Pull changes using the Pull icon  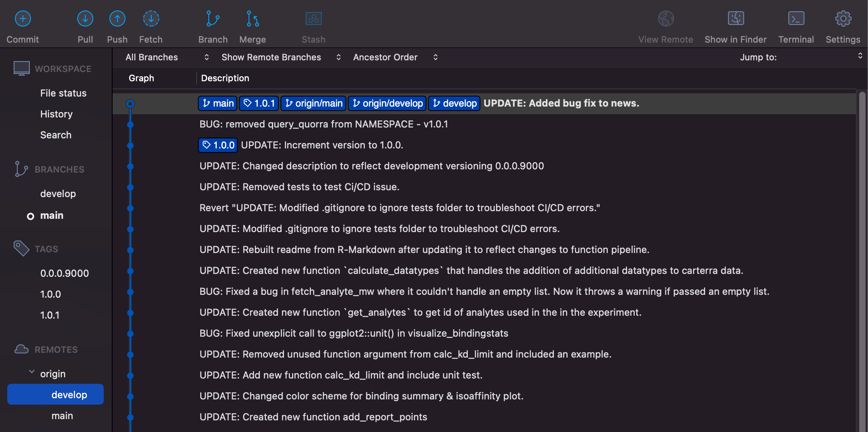[x=85, y=19]
